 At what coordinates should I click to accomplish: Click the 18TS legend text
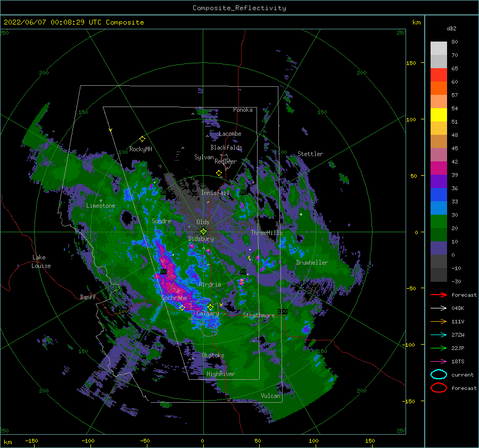458,362
